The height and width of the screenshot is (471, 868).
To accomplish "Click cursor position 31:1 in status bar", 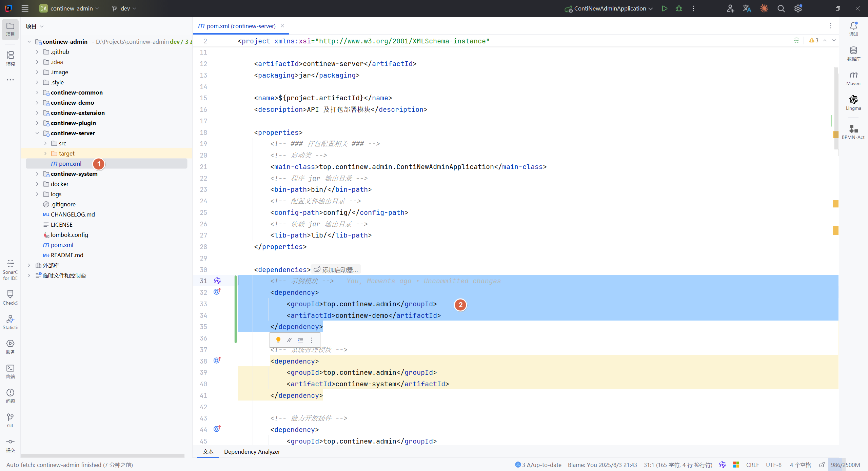I will pos(678,465).
